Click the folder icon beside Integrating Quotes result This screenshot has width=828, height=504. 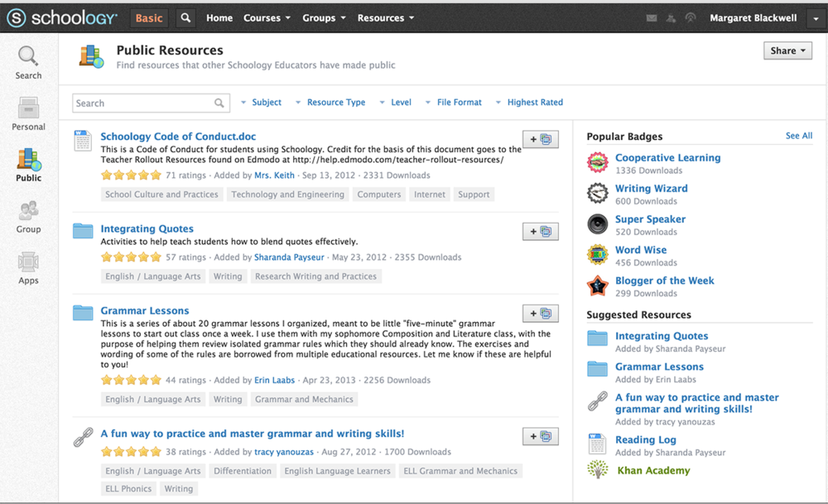pyautogui.click(x=83, y=231)
